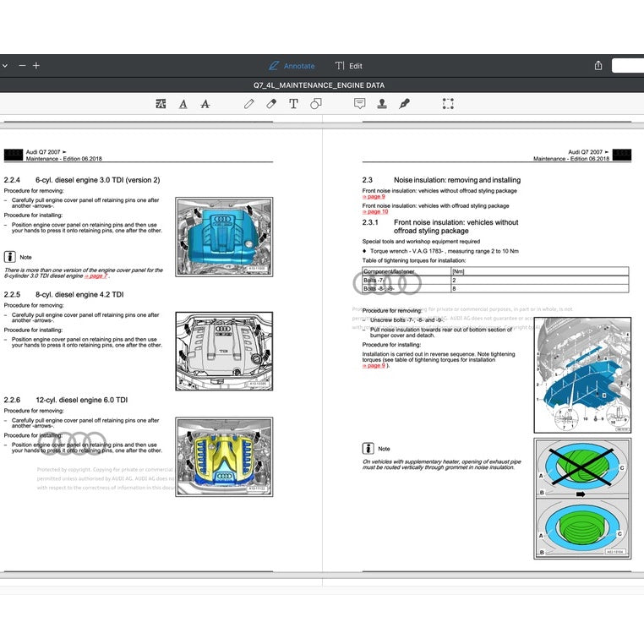Zoom in with the plus button
644x644 pixels.
pyautogui.click(x=36, y=66)
